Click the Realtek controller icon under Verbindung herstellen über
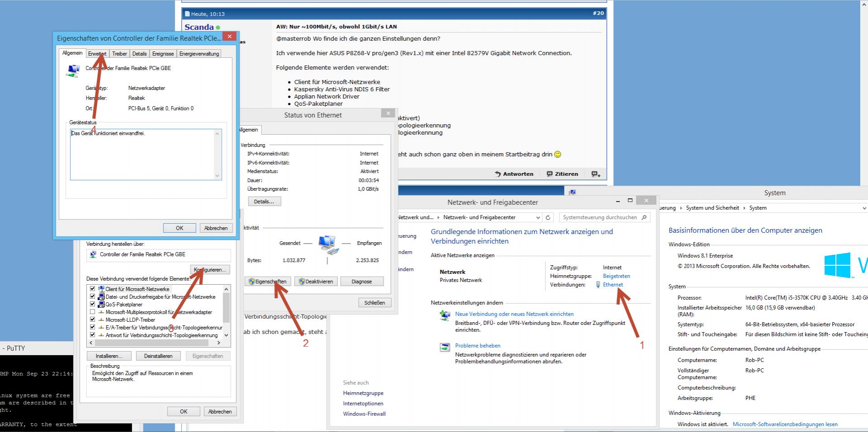 pyautogui.click(x=93, y=254)
